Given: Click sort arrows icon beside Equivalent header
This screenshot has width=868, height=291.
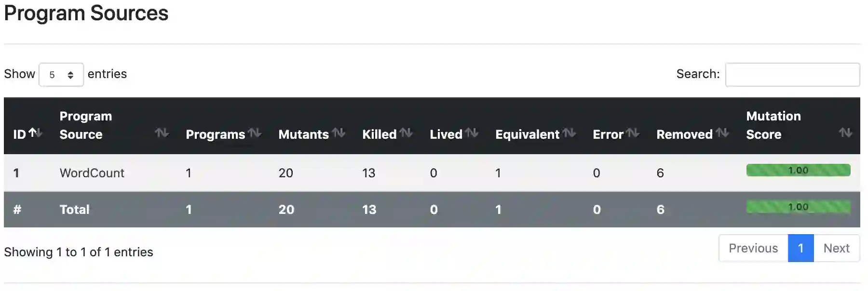Looking at the screenshot, I should [570, 133].
